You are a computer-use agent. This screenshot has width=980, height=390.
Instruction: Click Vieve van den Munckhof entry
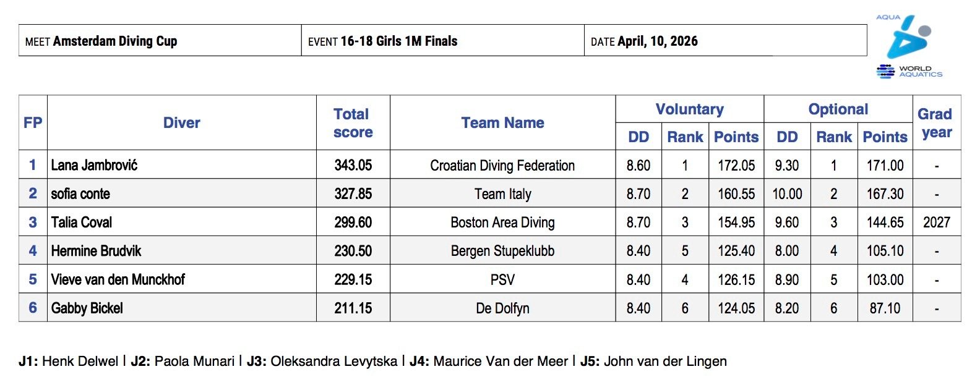pyautogui.click(x=118, y=279)
